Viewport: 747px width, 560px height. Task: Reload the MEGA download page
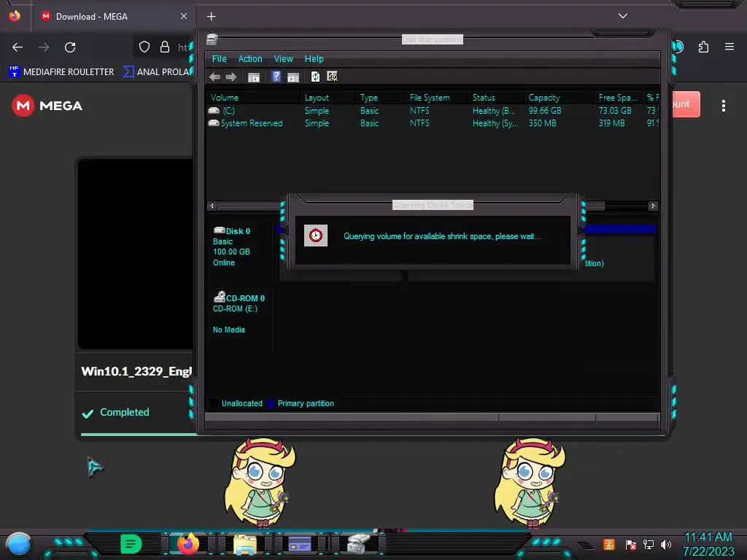[70, 47]
